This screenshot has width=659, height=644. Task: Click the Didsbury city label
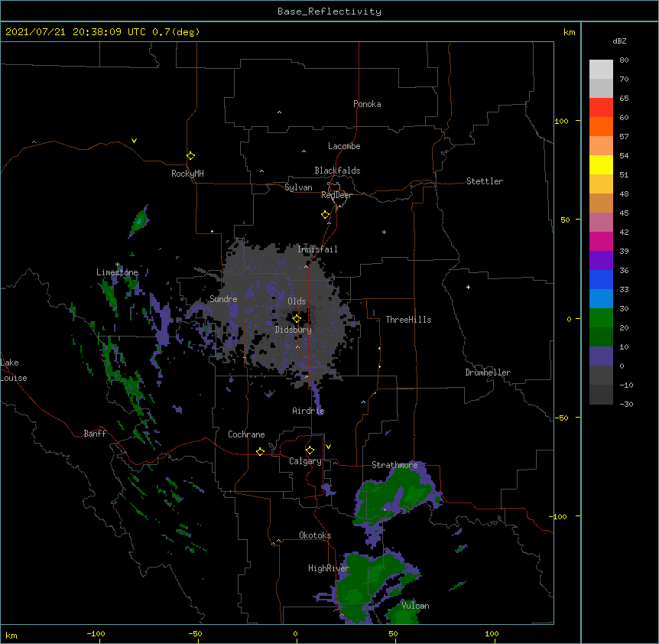pyautogui.click(x=294, y=330)
